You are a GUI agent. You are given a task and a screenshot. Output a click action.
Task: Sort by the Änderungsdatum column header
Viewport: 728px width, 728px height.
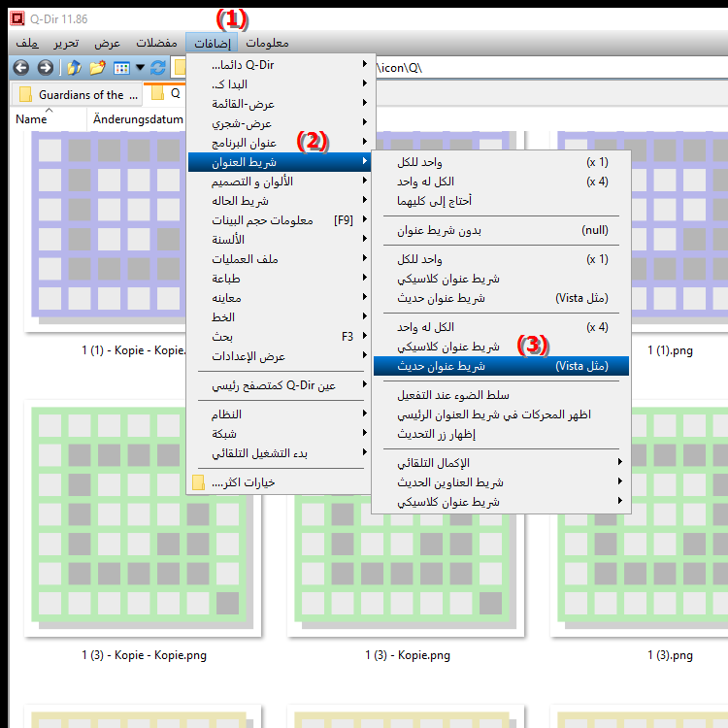tap(138, 119)
